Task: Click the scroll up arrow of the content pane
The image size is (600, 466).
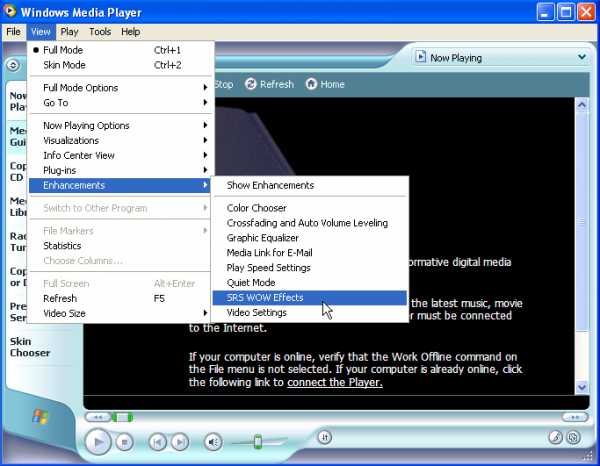Action: [x=582, y=105]
